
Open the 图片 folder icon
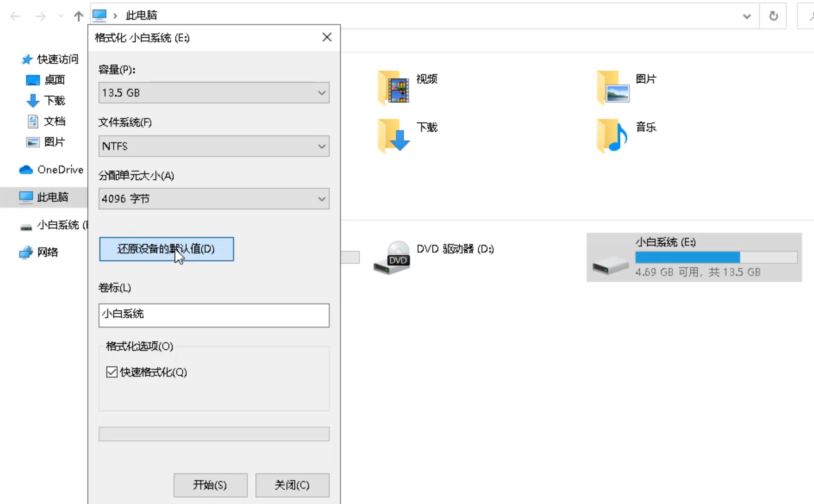click(x=613, y=87)
